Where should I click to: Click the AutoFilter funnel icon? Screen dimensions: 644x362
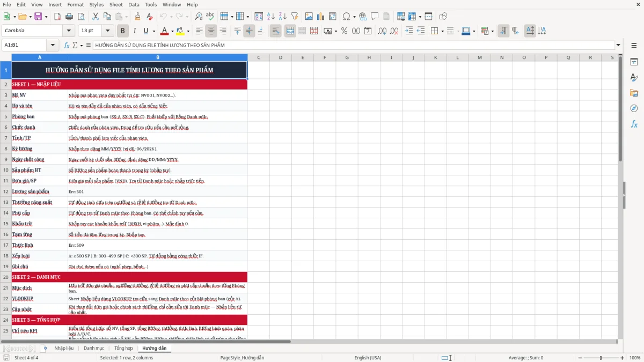(x=294, y=17)
